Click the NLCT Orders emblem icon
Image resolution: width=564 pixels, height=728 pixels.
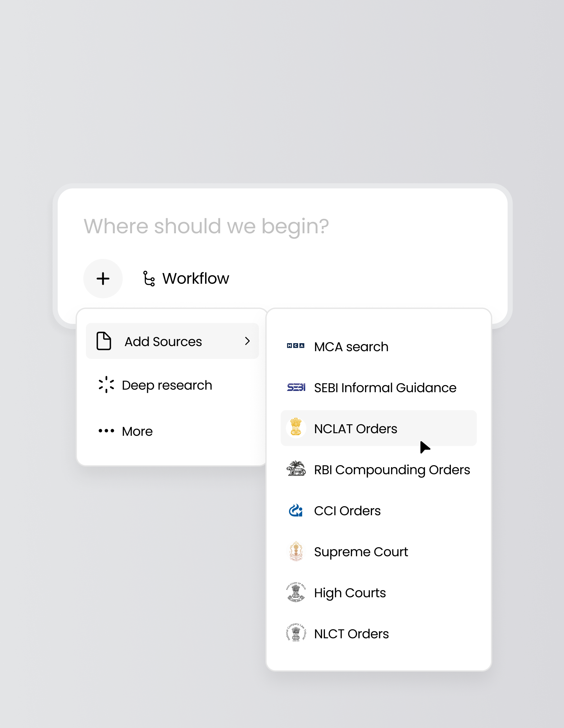296,633
